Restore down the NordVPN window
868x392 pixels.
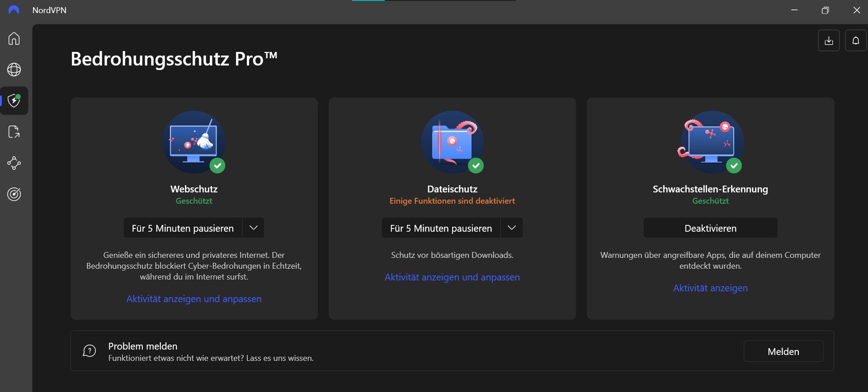click(x=825, y=10)
